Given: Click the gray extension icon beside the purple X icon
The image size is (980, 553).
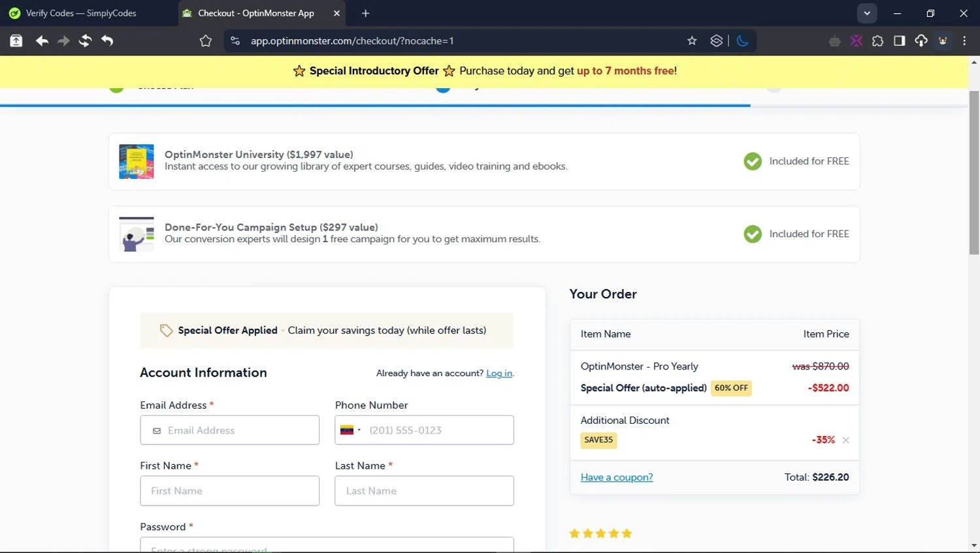Looking at the screenshot, I should click(834, 41).
